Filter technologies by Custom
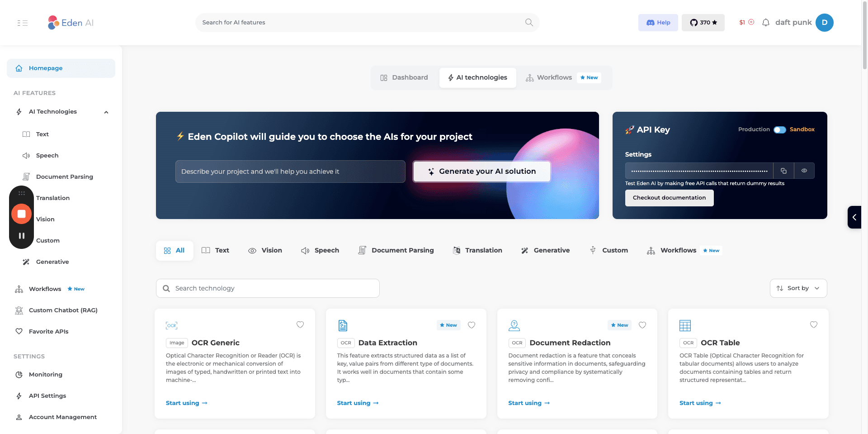The width and height of the screenshot is (868, 434). click(609, 251)
